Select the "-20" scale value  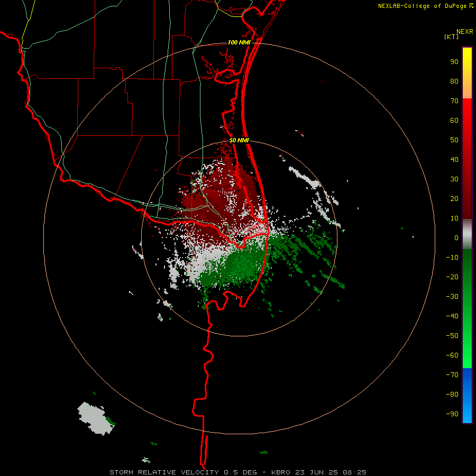click(x=452, y=277)
